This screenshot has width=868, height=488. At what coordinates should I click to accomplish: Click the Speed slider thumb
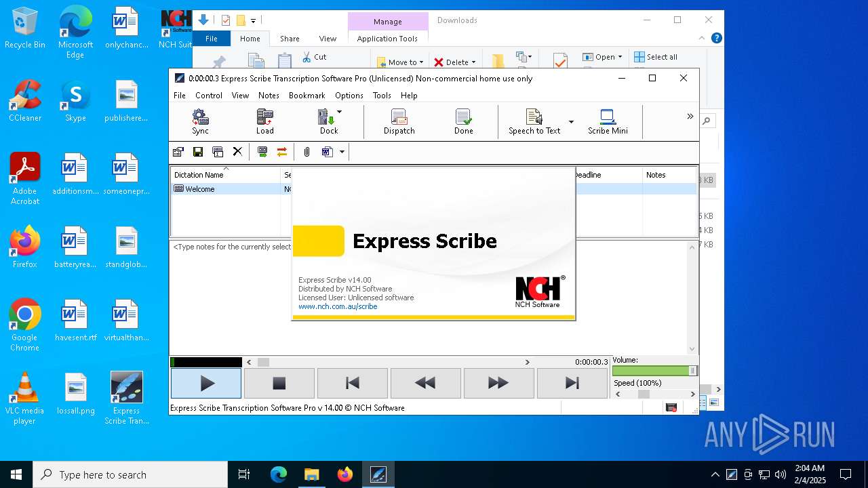coord(644,394)
